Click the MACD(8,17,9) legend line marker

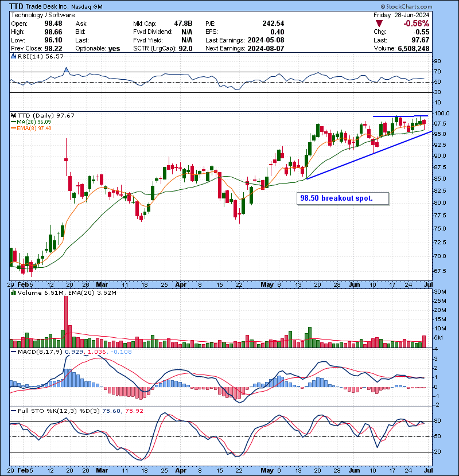(x=13, y=352)
